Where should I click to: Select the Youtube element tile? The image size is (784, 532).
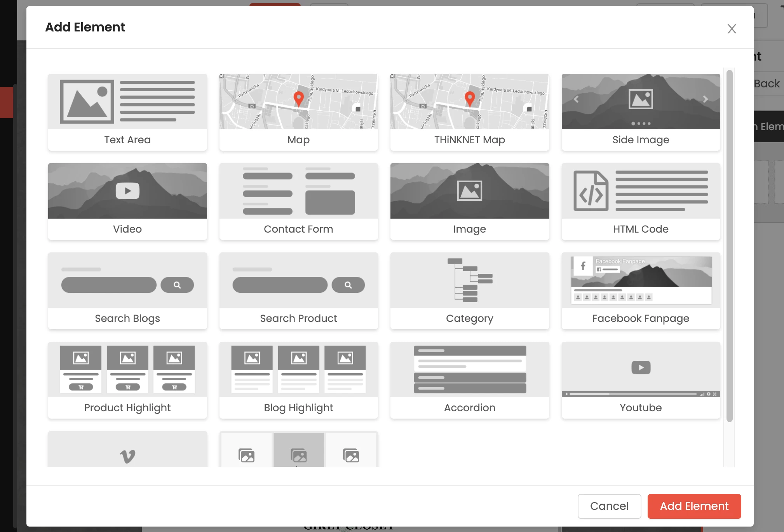pos(641,380)
